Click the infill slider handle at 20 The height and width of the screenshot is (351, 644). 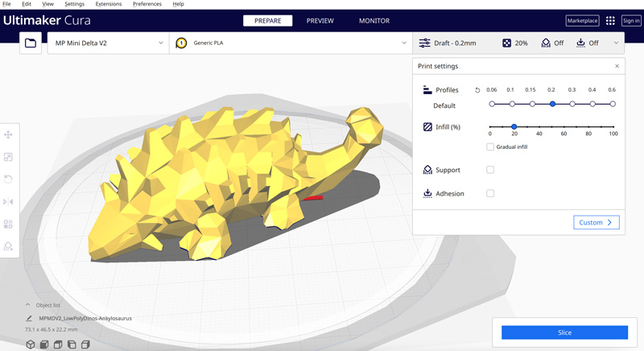click(514, 127)
